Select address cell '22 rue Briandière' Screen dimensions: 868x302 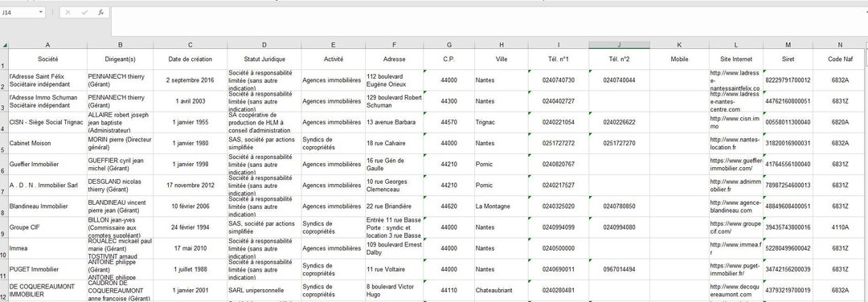(394, 206)
